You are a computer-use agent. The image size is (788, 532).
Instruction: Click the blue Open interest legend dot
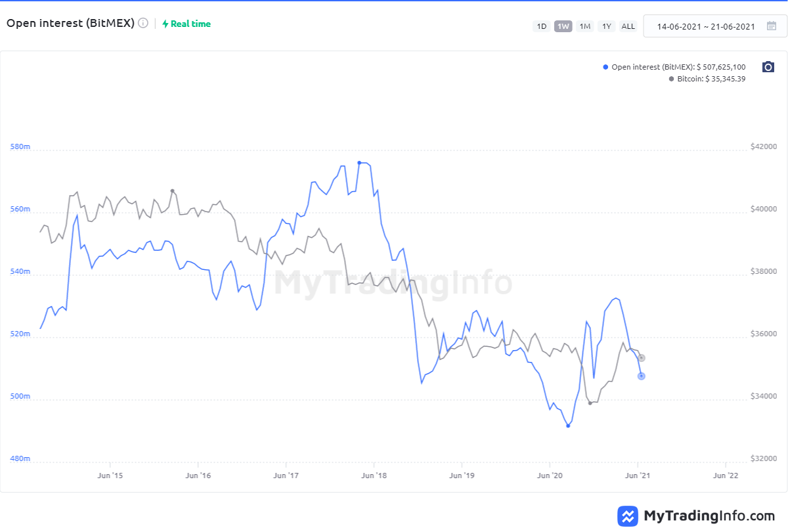(605, 67)
